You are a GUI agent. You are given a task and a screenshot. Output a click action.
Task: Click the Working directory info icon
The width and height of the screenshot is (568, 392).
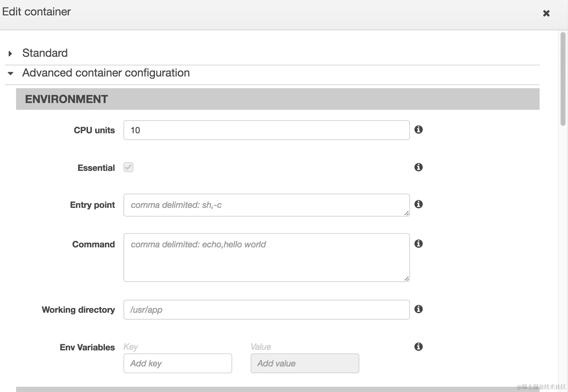click(419, 309)
